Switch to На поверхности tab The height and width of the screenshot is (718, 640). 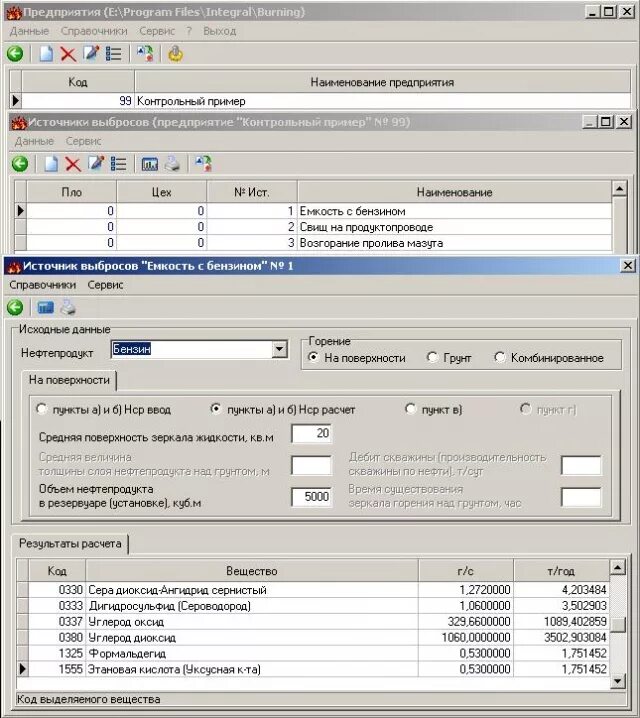[x=69, y=380]
